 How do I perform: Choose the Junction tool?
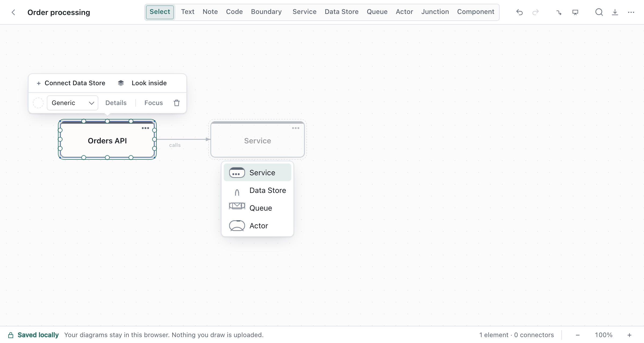pos(435,12)
